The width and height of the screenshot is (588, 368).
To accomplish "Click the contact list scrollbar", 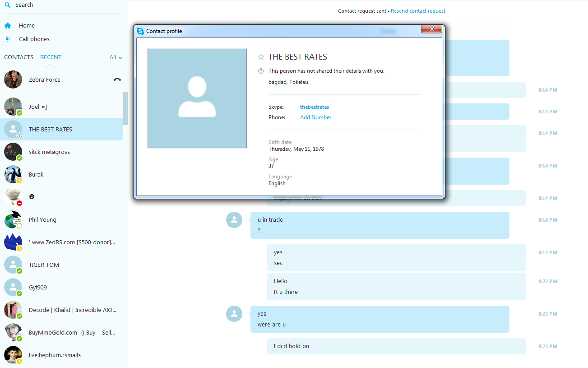I will [x=125, y=108].
